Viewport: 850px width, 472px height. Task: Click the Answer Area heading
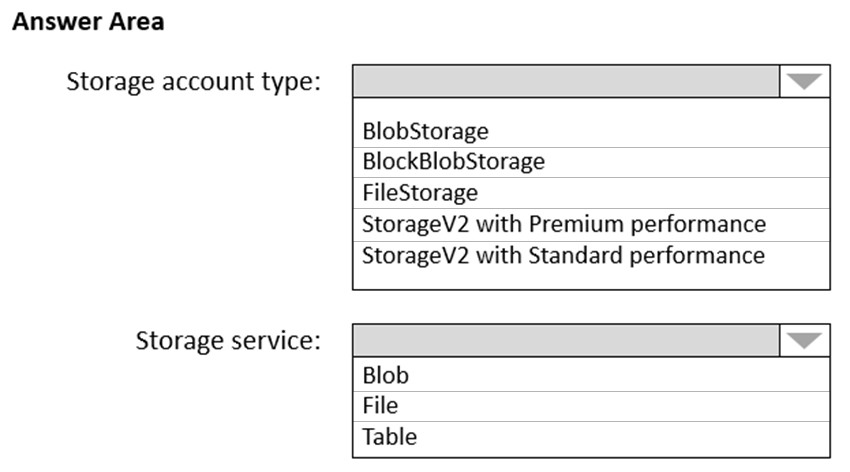coord(88,22)
